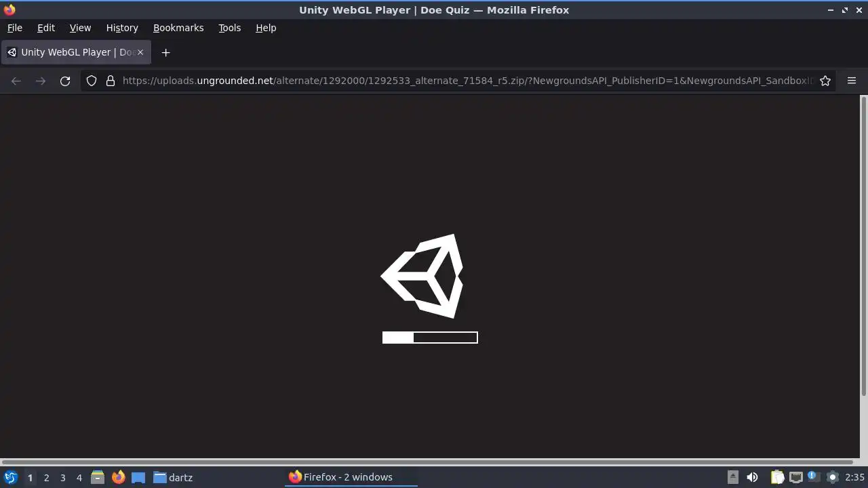Close the Unity WebGL Player tab
The image size is (868, 488).
pos(140,52)
